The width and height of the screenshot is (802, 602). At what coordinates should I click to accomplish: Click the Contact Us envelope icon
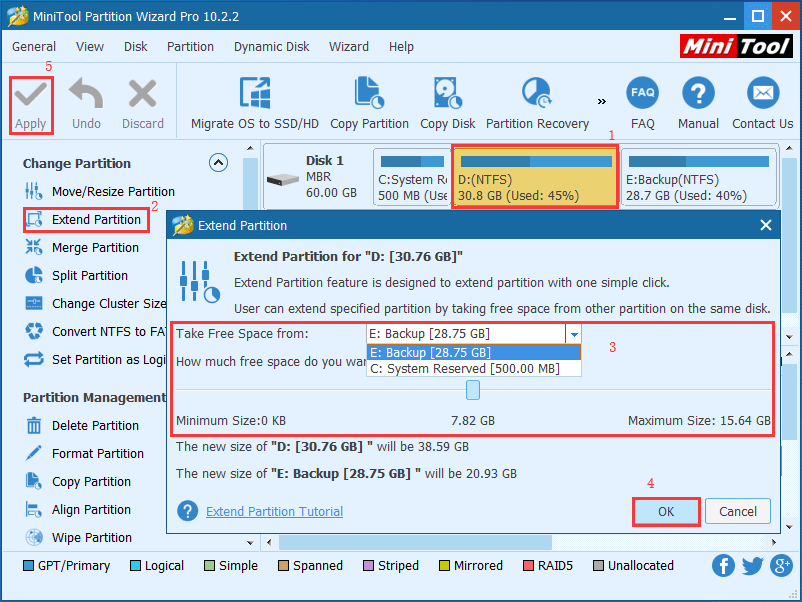click(x=763, y=93)
